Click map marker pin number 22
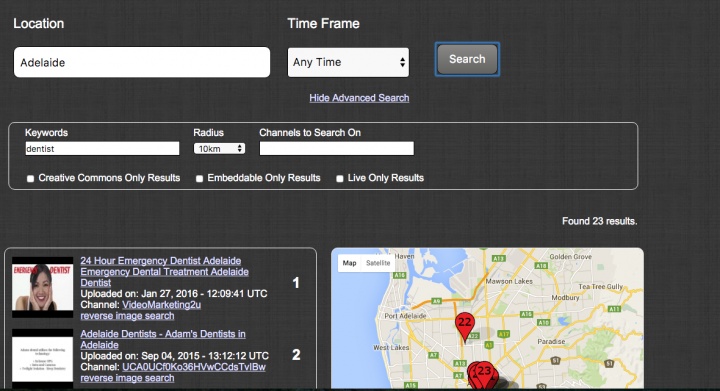Screen dimensions: 720x391 pos(465,326)
